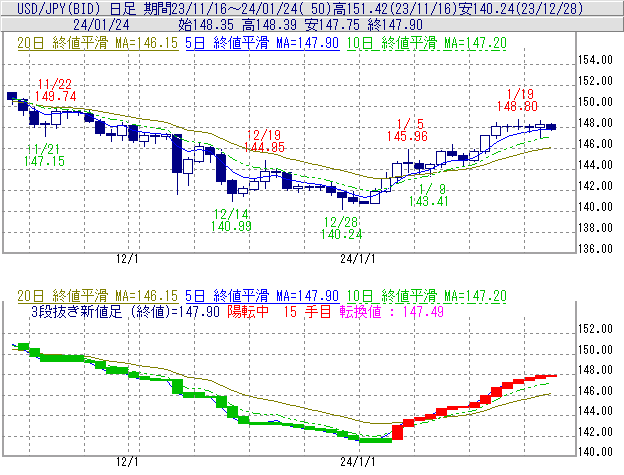
Task: Select 10日 MA=147.20 legend in lower chart
Action: coord(427,296)
